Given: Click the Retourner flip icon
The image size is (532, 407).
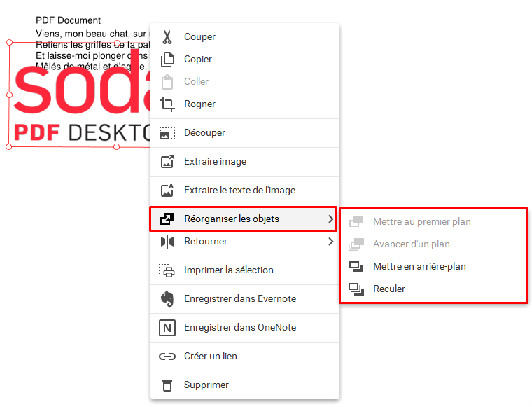Looking at the screenshot, I should click(x=167, y=242).
